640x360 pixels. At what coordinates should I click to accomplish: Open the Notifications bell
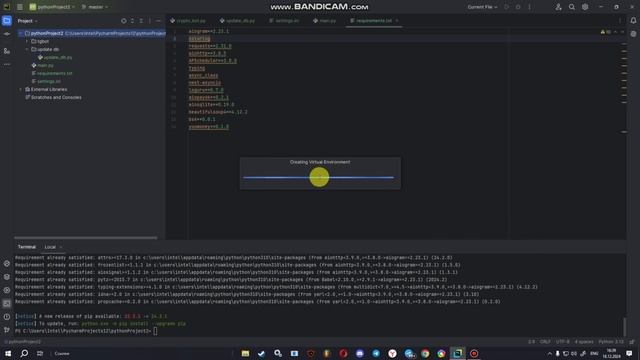633,20
